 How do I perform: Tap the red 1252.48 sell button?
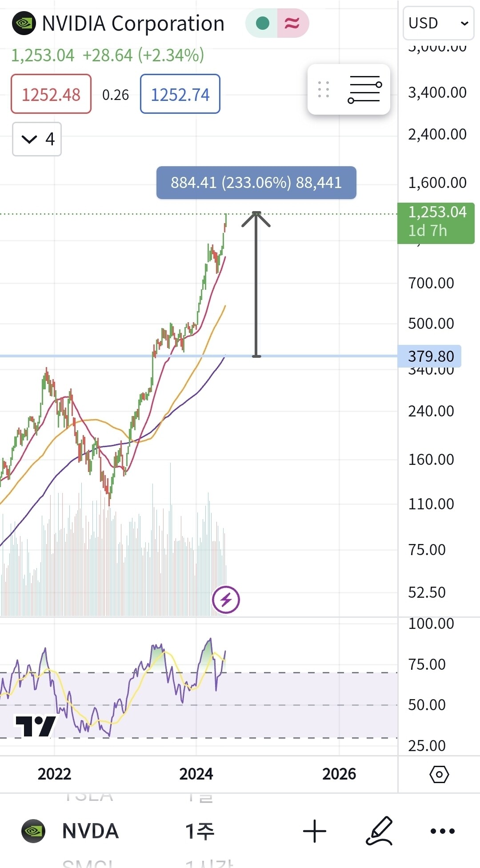[x=51, y=94]
